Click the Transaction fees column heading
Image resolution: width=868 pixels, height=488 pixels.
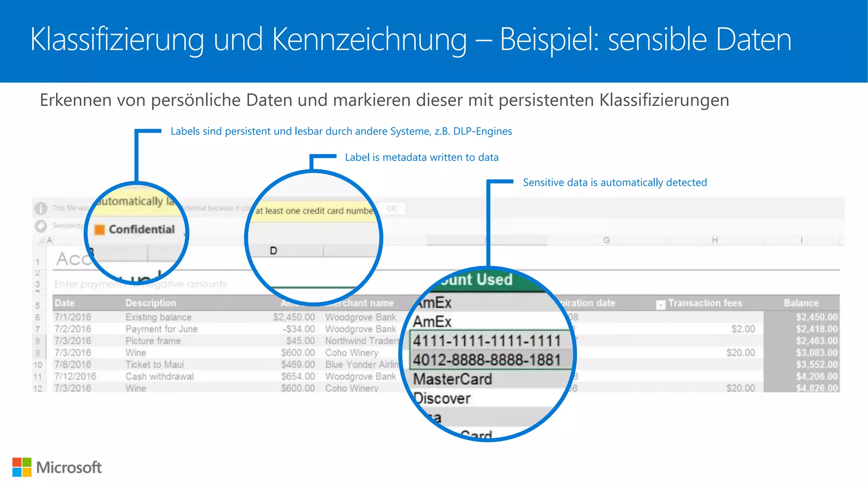point(705,303)
